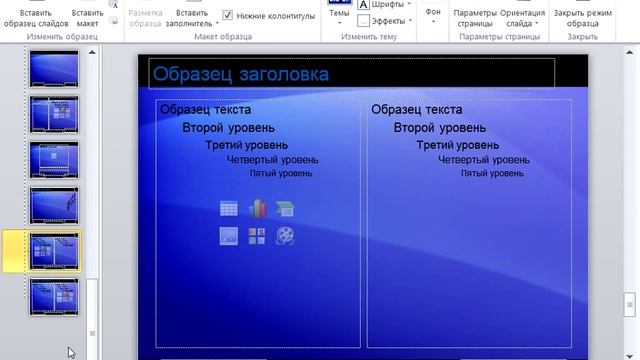Click Второй уровень in the right placeholder
Viewport: 640px width, 360px height.
tap(440, 128)
